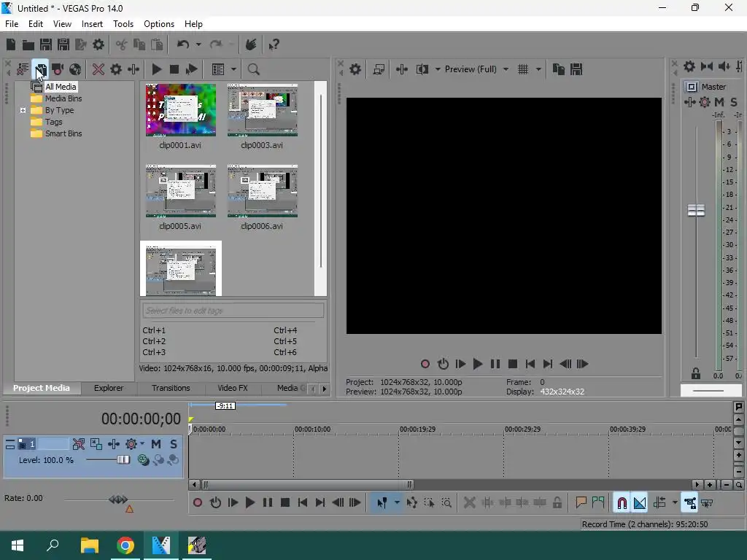Toggle the Enable Snapping magnet icon
This screenshot has height=560, width=747.
coord(622,503)
